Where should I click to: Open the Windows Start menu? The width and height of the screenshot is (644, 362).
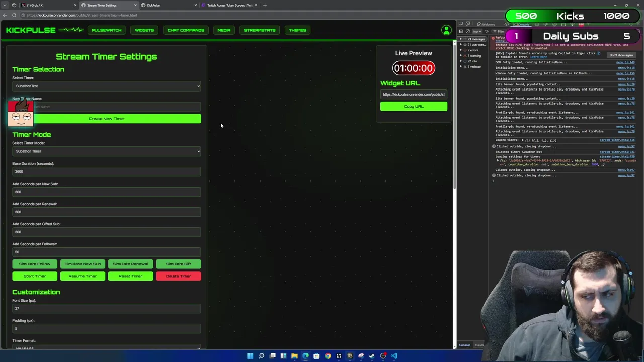[250, 356]
